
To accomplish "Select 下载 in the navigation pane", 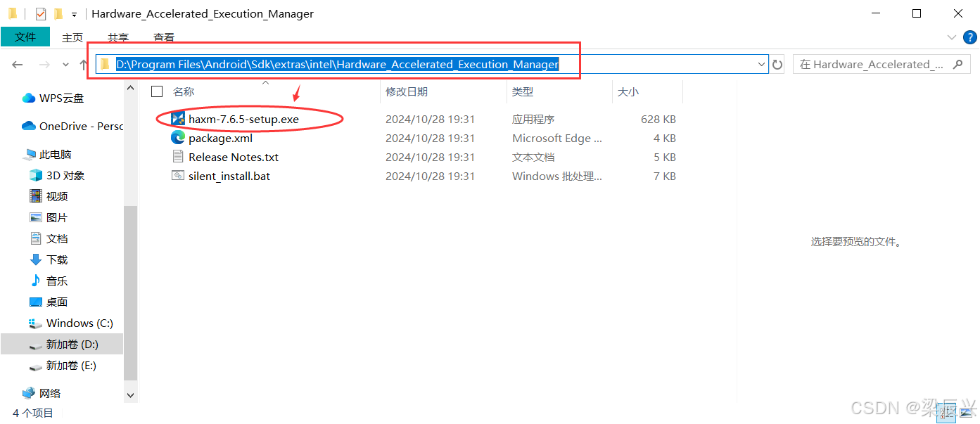I will (57, 259).
